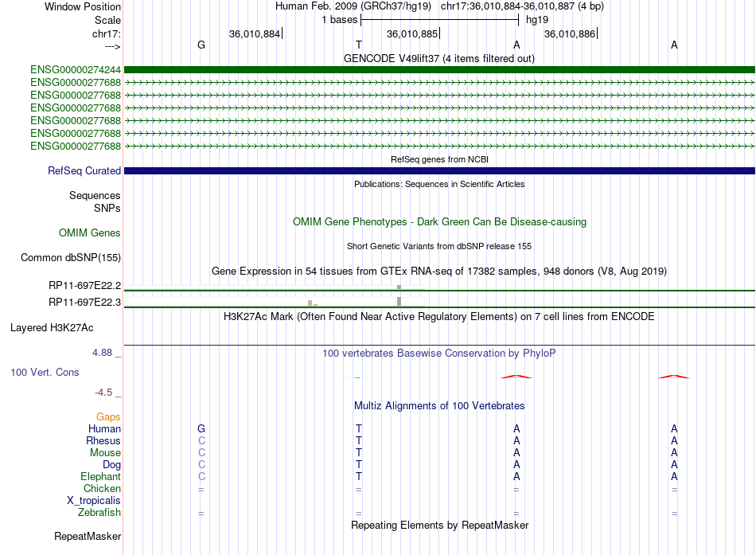Screen dimensions: 756x555
Task: Select the Mouse alignment row label
Action: tap(105, 453)
